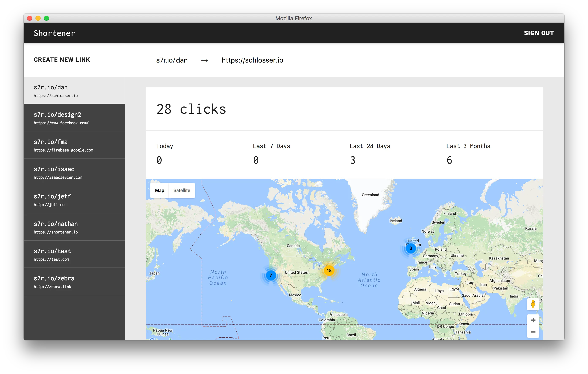
Task: Select the 7-click marker near California
Action: pos(271,275)
